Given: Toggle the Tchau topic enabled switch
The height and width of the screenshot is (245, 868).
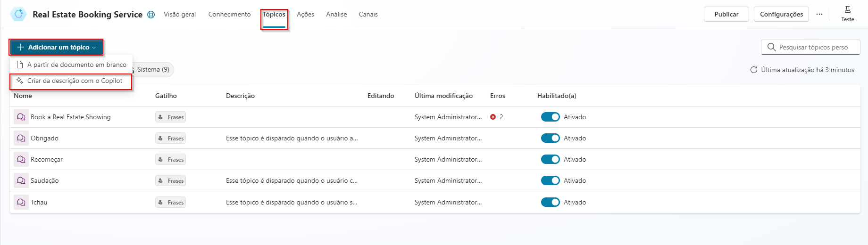Looking at the screenshot, I should coord(550,202).
